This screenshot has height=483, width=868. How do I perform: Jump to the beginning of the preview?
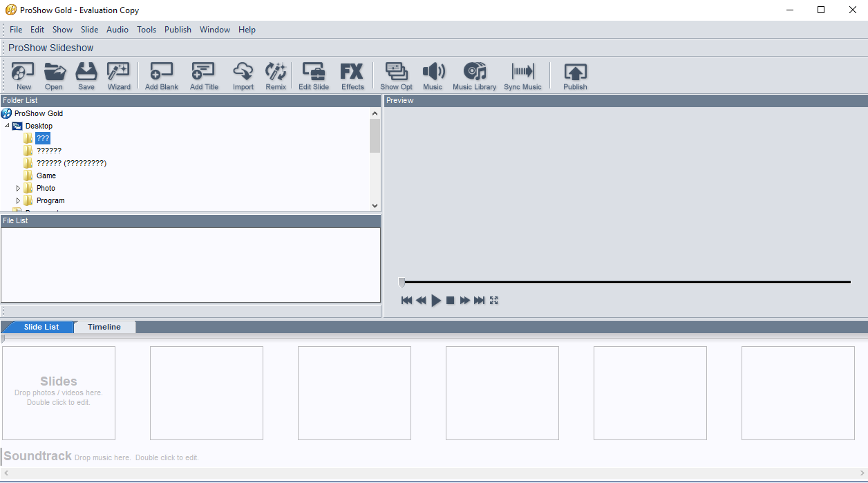tap(406, 301)
